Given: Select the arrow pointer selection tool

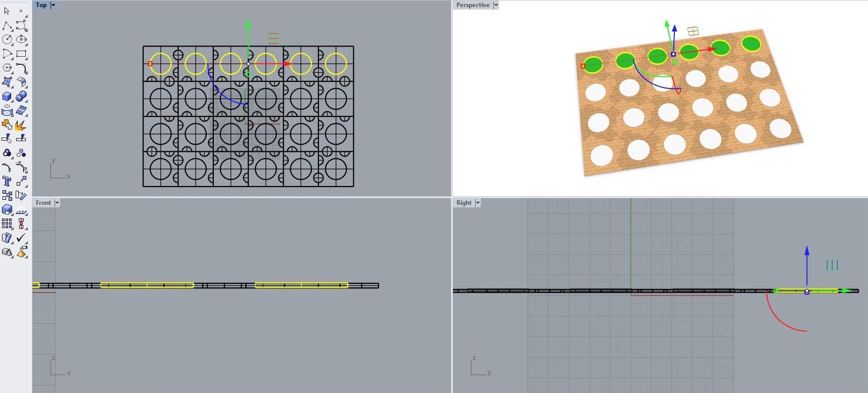Looking at the screenshot, I should point(7,11).
